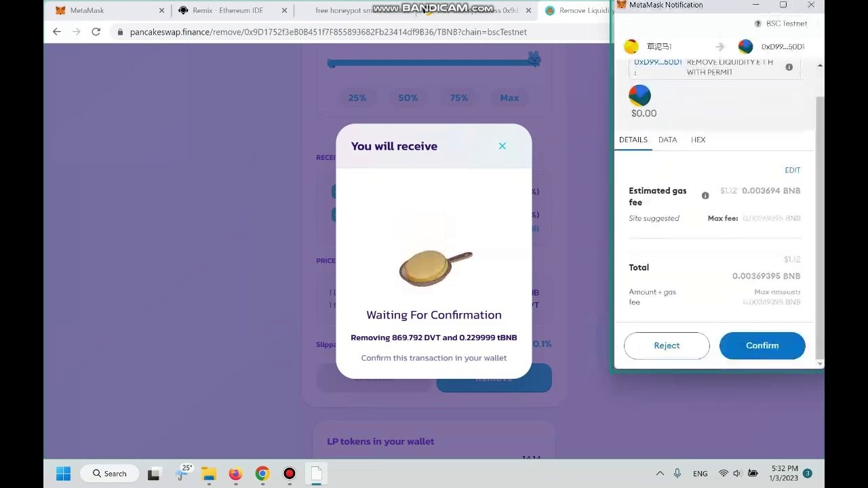This screenshot has height=488, width=868.
Task: Open volume control in system tray
Action: (x=737, y=474)
